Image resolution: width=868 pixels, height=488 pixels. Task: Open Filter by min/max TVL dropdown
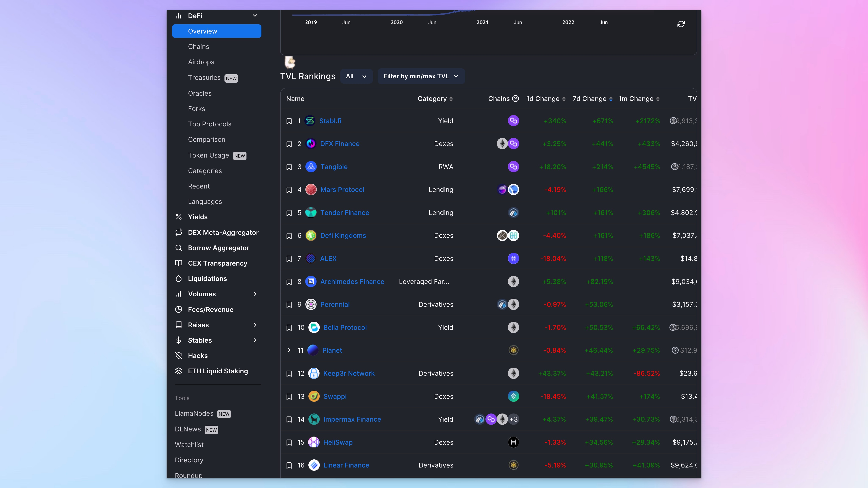click(421, 76)
